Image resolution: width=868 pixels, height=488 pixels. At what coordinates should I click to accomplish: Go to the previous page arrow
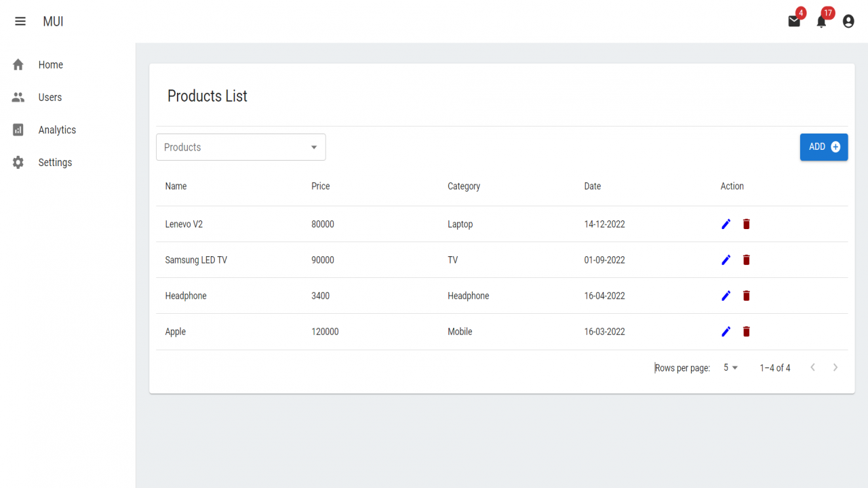click(x=812, y=367)
